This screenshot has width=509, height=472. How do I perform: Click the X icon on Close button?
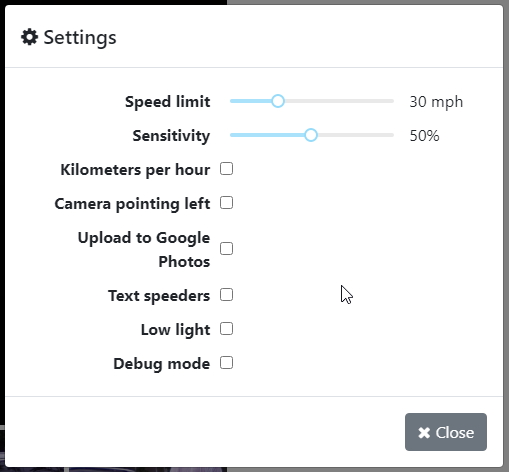(424, 433)
